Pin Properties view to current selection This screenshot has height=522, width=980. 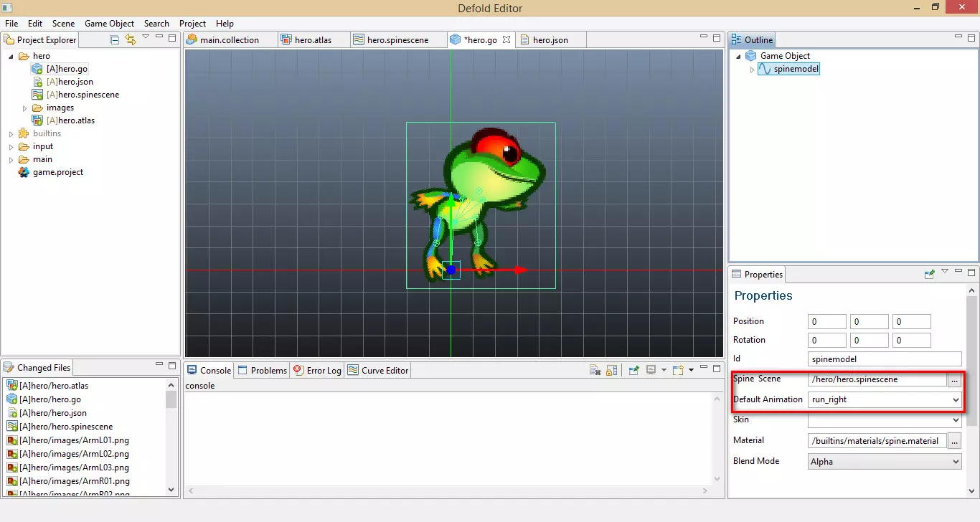click(x=930, y=274)
